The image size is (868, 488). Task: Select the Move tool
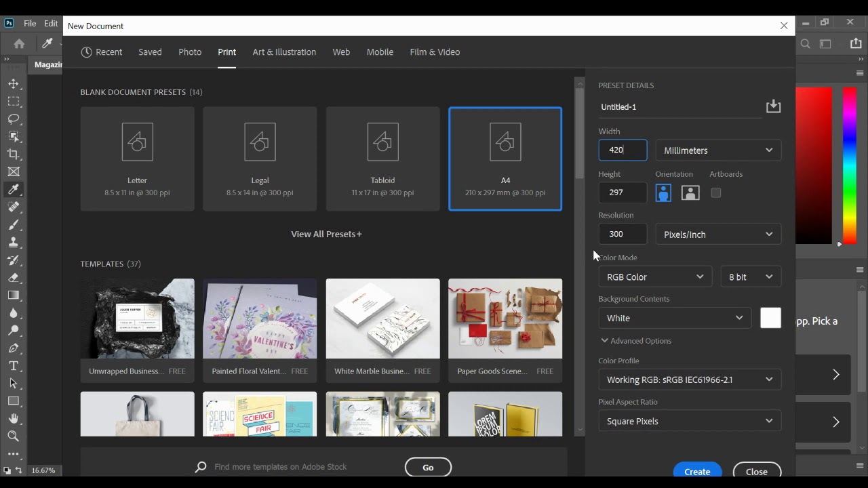click(x=14, y=83)
